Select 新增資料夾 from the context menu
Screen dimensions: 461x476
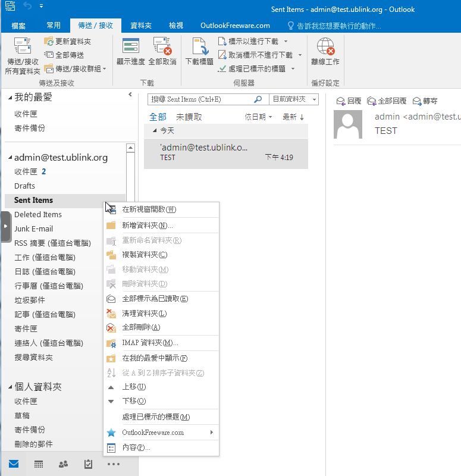pyautogui.click(x=147, y=226)
